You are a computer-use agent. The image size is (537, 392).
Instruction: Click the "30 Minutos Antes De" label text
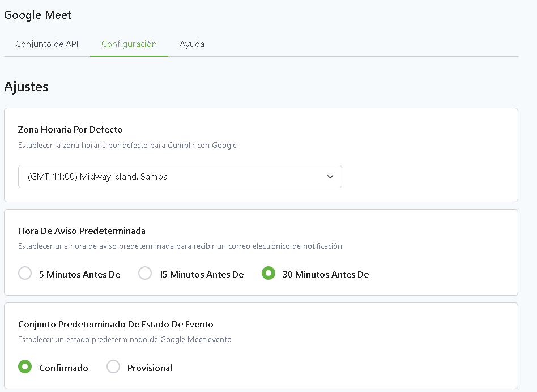[x=326, y=275]
